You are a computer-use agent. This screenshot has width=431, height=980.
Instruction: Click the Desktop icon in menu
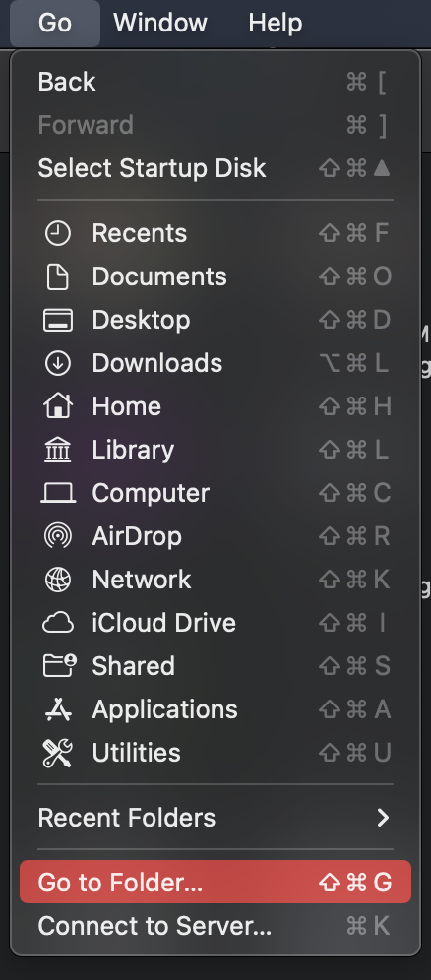(x=57, y=320)
